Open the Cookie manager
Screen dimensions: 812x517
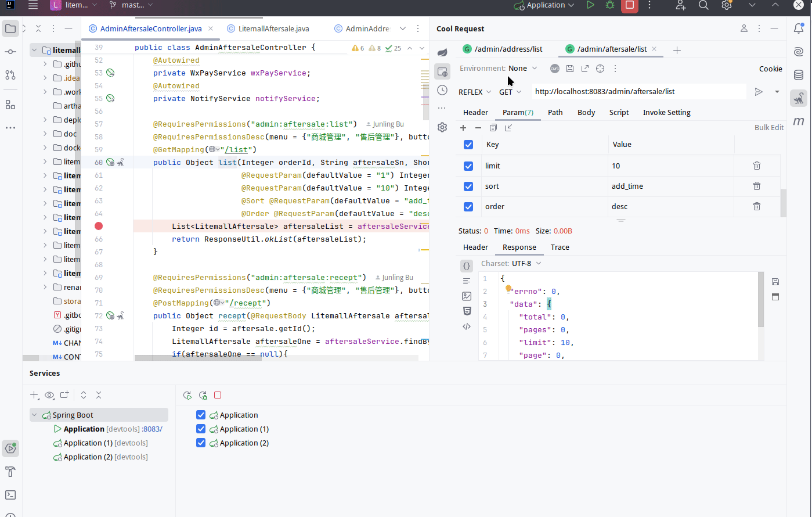(771, 69)
